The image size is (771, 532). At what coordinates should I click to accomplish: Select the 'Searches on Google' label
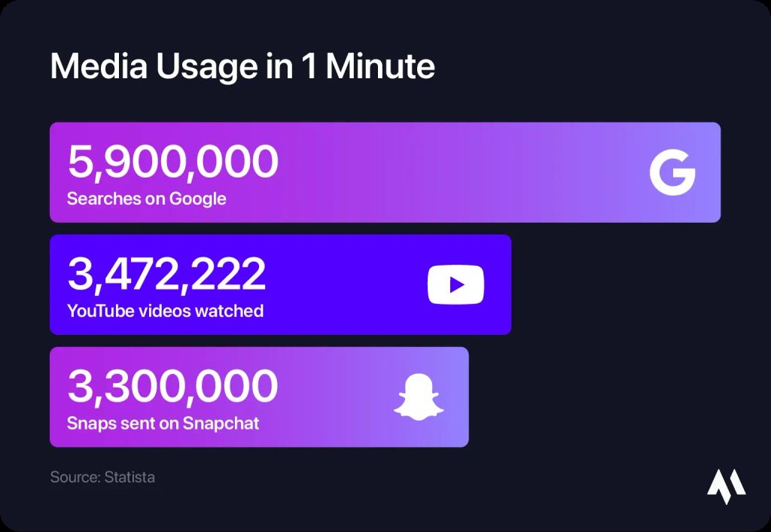point(146,199)
